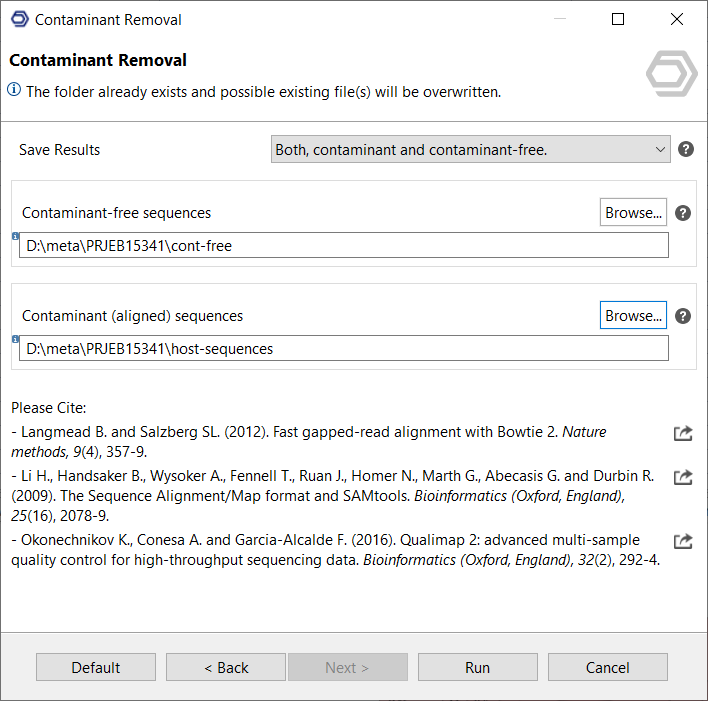Click the small decorator icon on host-sequences path field
Viewport: 708px width, 701px height.
pos(16,340)
